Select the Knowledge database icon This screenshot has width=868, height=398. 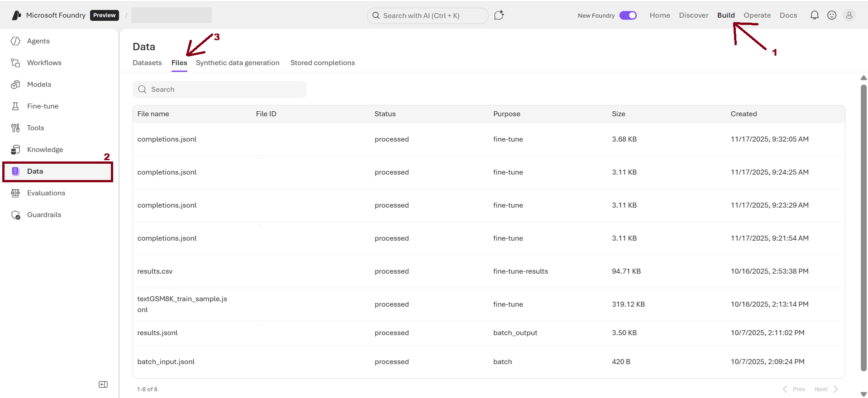[x=15, y=150]
